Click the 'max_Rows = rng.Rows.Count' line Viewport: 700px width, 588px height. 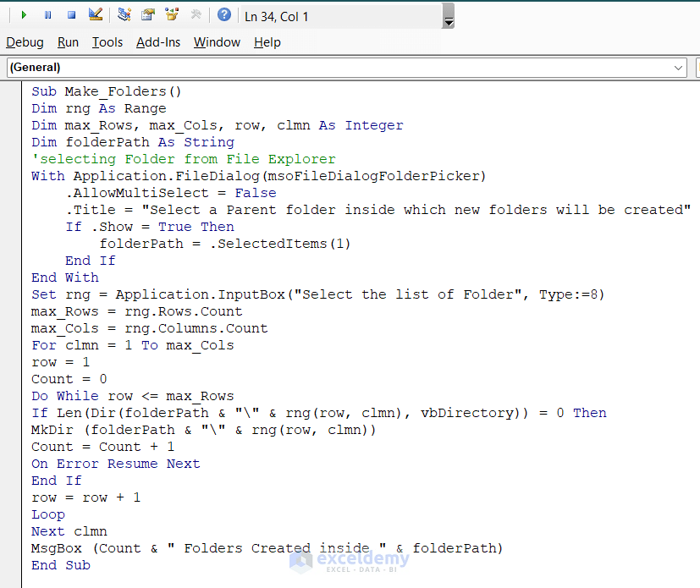(x=136, y=312)
